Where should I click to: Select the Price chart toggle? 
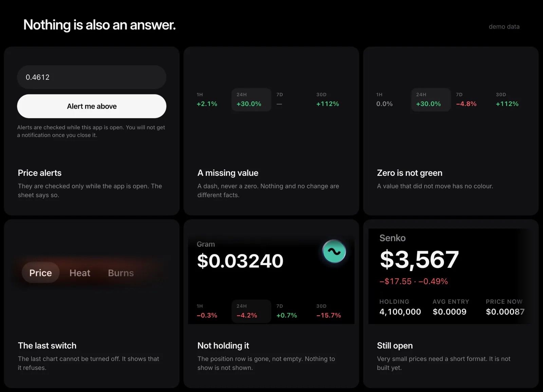pyautogui.click(x=41, y=273)
